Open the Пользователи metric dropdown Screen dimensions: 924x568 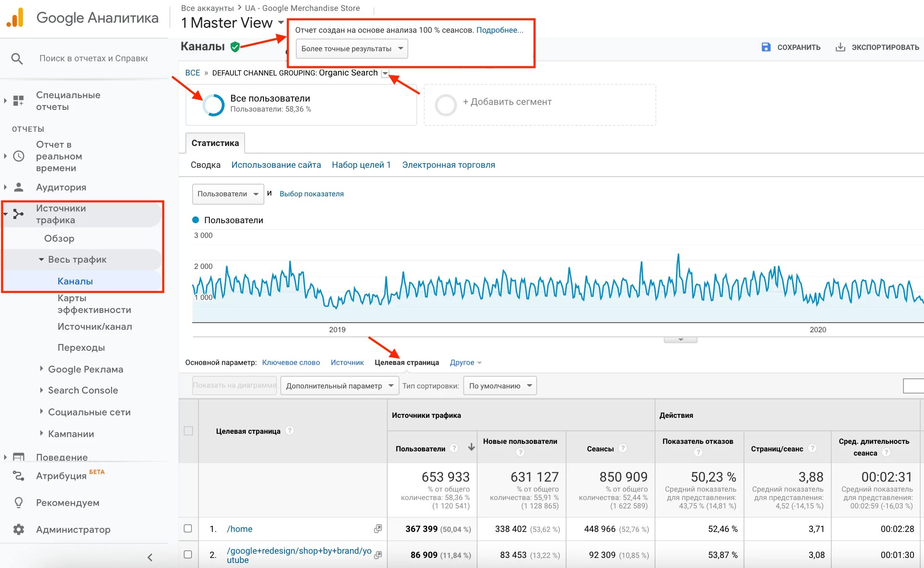(x=228, y=194)
